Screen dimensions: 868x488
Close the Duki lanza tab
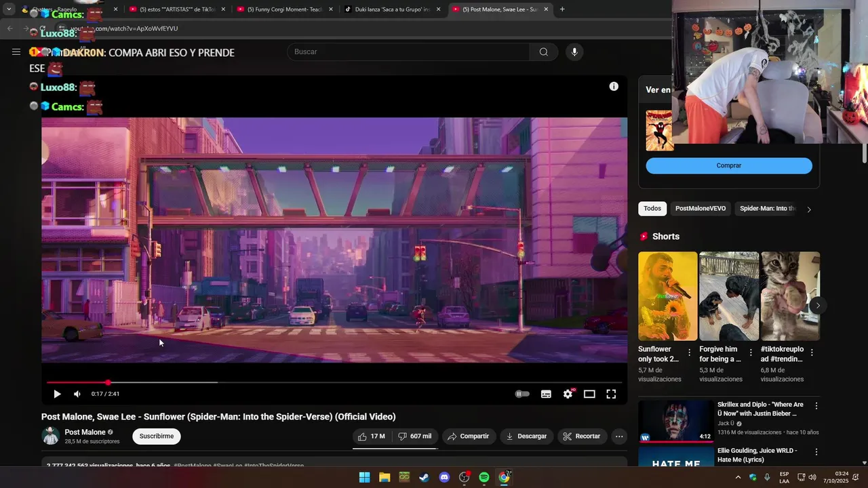439,9
